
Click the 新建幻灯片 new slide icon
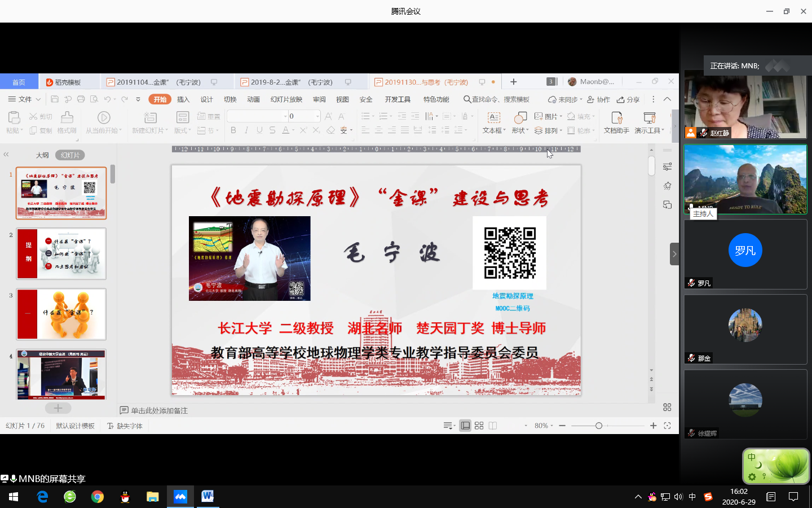[x=150, y=117]
